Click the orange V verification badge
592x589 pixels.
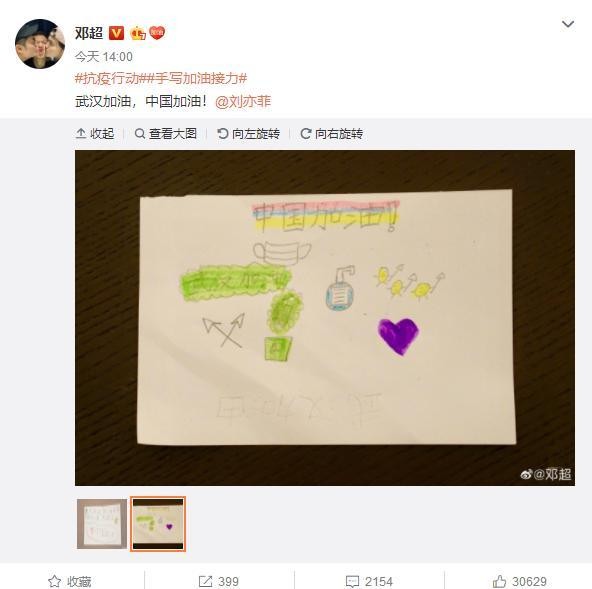click(116, 33)
